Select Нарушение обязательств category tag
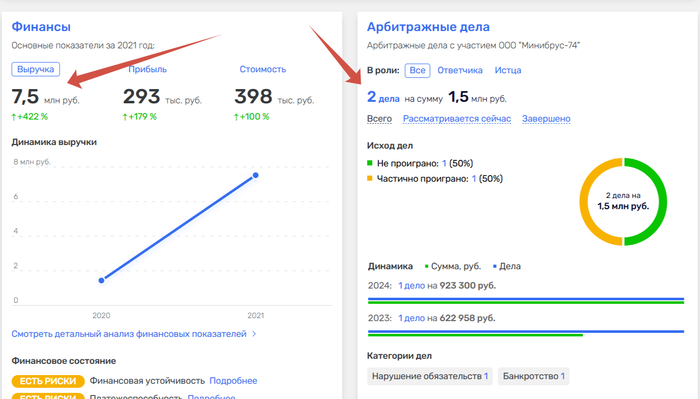 pos(430,376)
